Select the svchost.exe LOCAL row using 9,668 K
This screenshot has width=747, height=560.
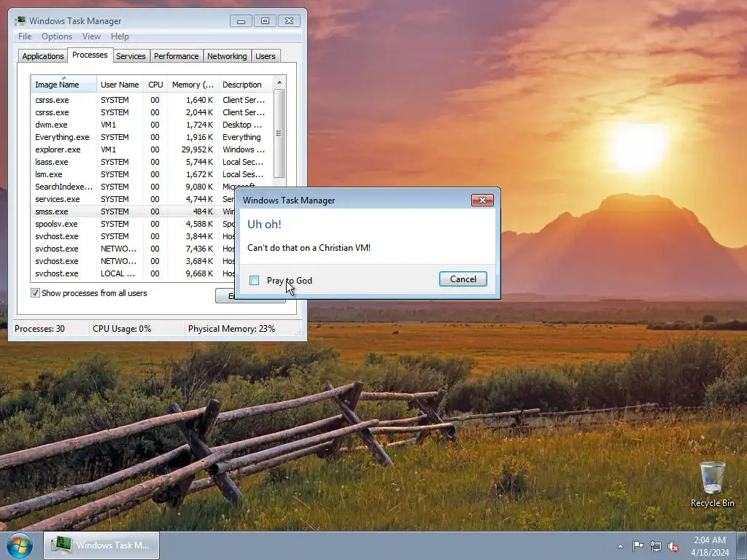pos(133,273)
